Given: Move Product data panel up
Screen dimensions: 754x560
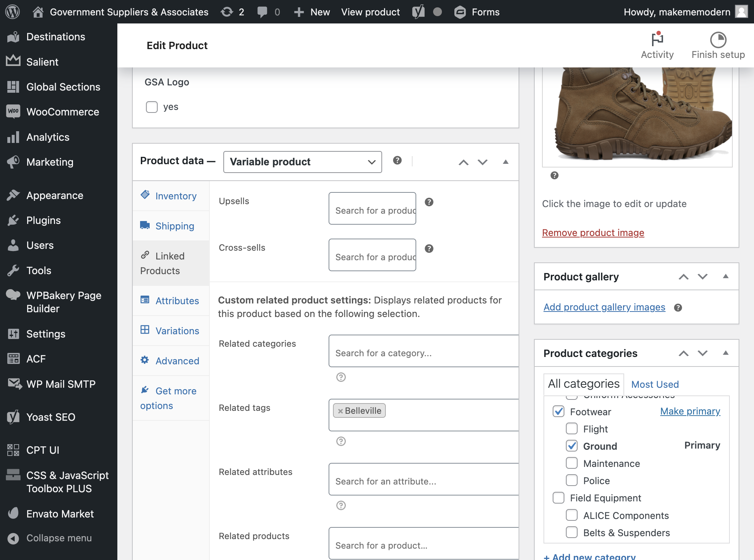Looking at the screenshot, I should tap(464, 162).
